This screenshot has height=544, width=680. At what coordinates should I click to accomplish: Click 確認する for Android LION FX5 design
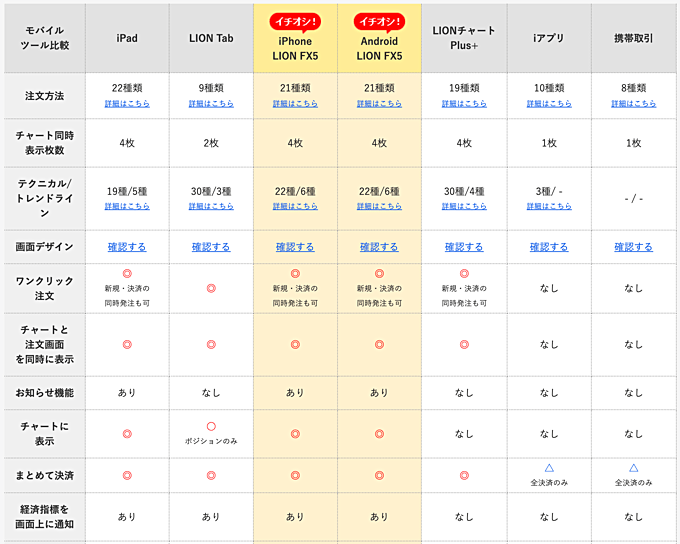[379, 247]
